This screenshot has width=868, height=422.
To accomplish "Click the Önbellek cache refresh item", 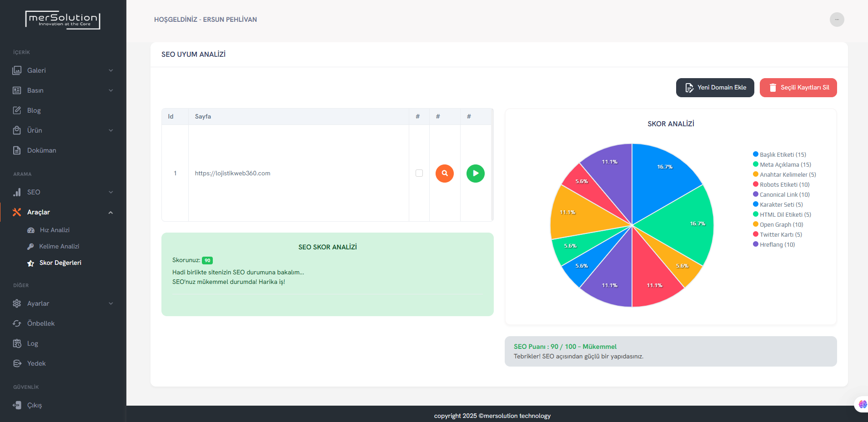I will coord(40,323).
